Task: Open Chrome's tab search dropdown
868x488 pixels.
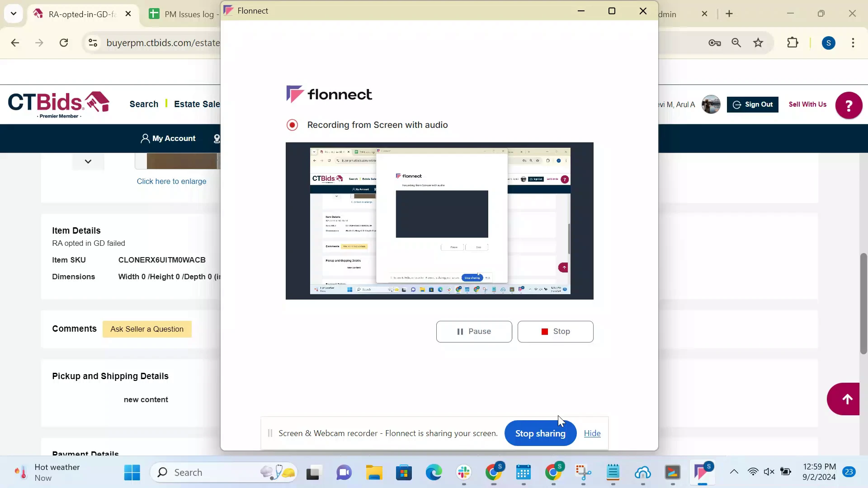Action: (x=14, y=14)
